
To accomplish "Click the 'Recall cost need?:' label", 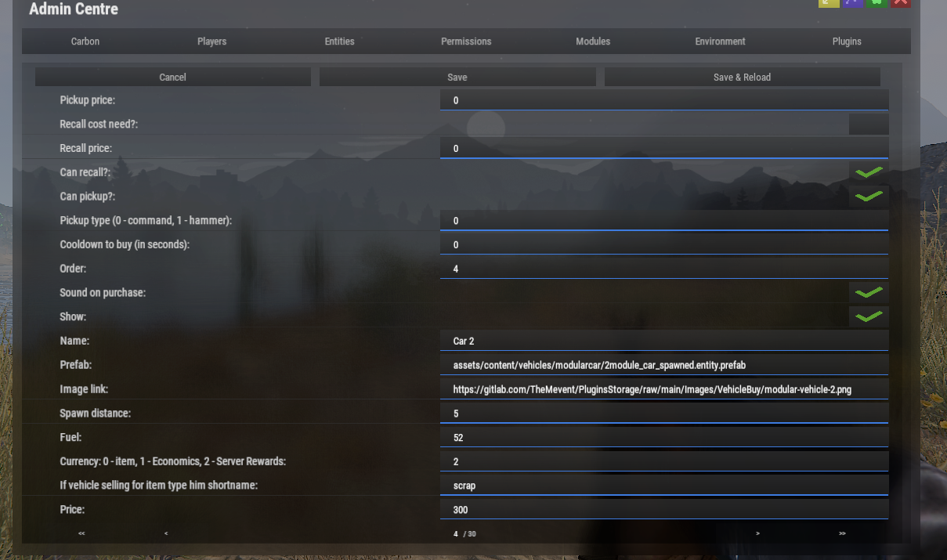I will [x=99, y=125].
